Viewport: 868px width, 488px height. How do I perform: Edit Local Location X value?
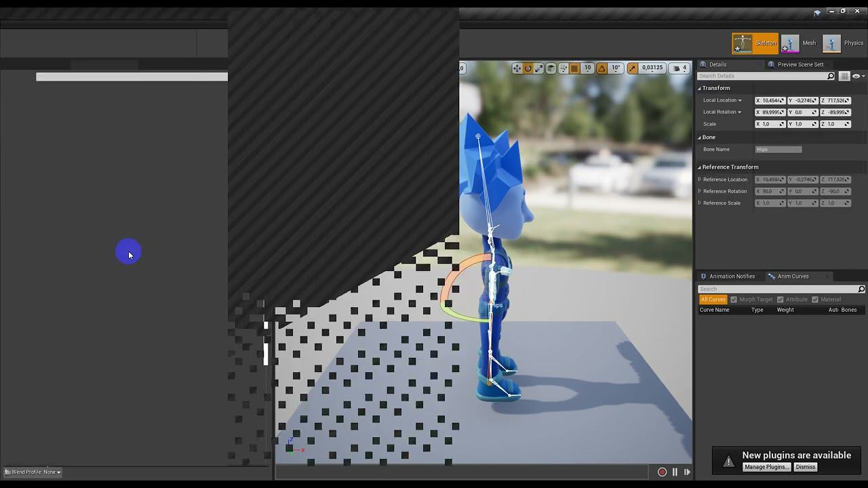tap(770, 100)
